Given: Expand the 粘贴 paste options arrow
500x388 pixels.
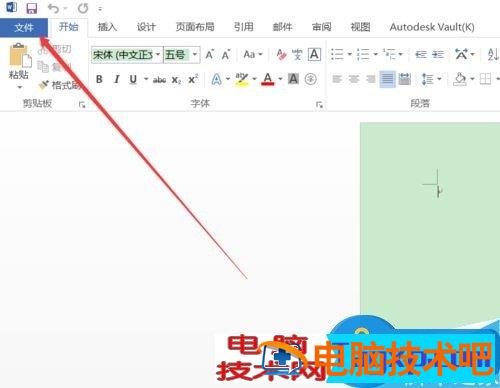Looking at the screenshot, I should click(20, 87).
